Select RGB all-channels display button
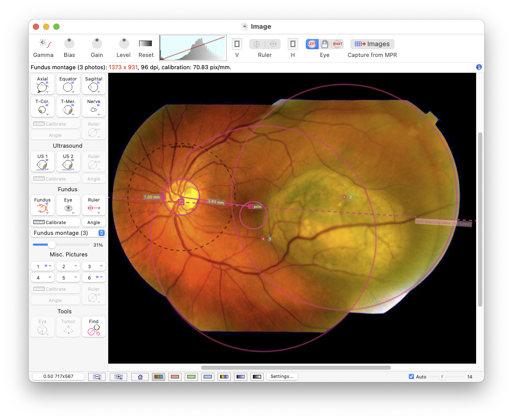The width and height of the screenshot is (513, 420). click(159, 377)
